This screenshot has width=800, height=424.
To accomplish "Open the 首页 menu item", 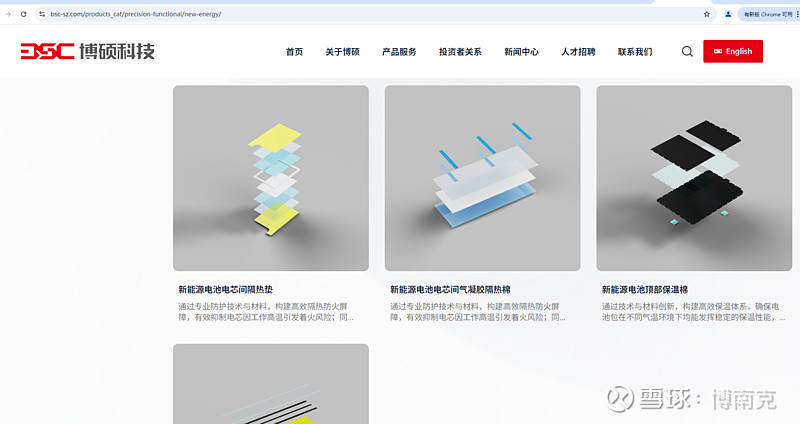I will click(294, 52).
